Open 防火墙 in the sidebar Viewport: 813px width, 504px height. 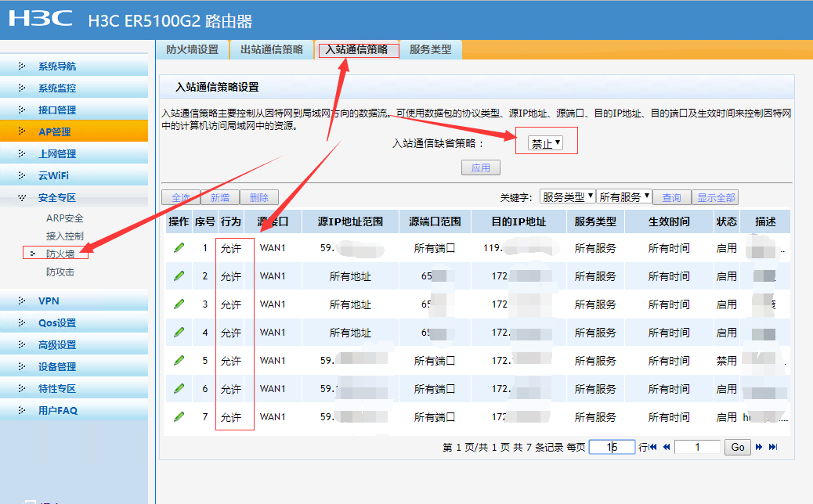pos(60,254)
